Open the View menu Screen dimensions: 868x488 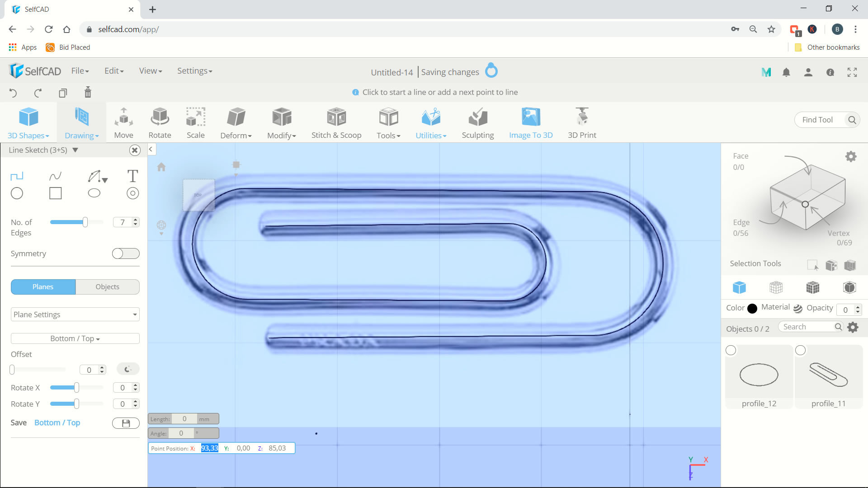pos(150,70)
